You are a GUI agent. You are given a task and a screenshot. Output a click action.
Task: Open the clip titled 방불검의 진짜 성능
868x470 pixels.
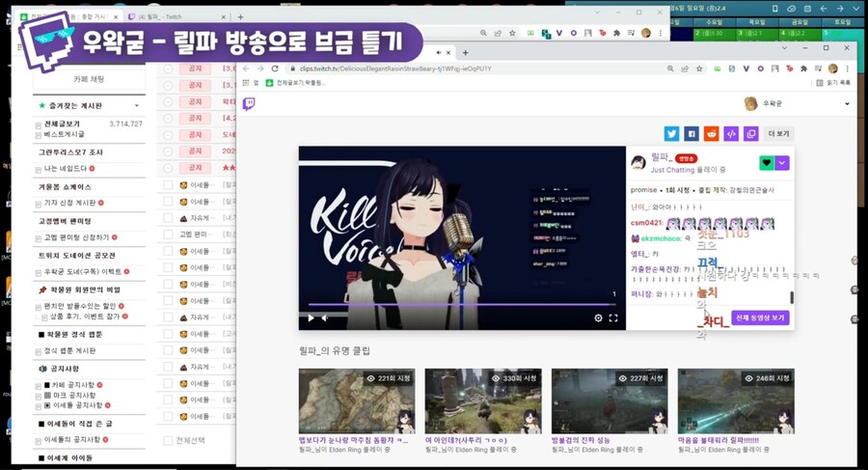pyautogui.click(x=581, y=440)
